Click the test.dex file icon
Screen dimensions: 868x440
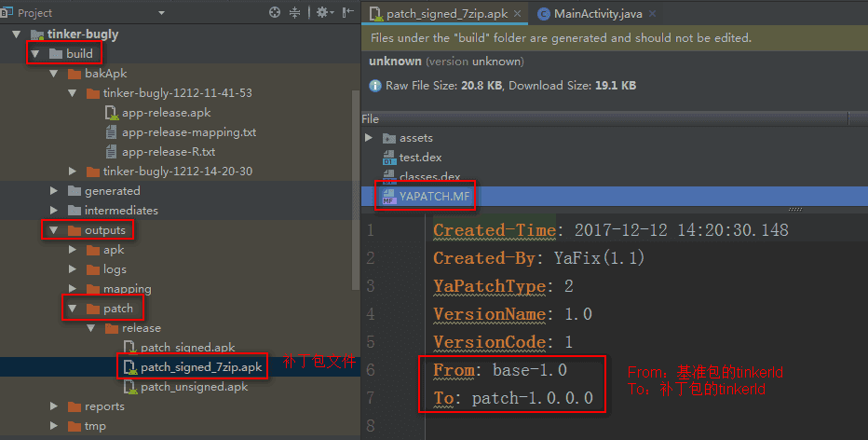point(389,158)
